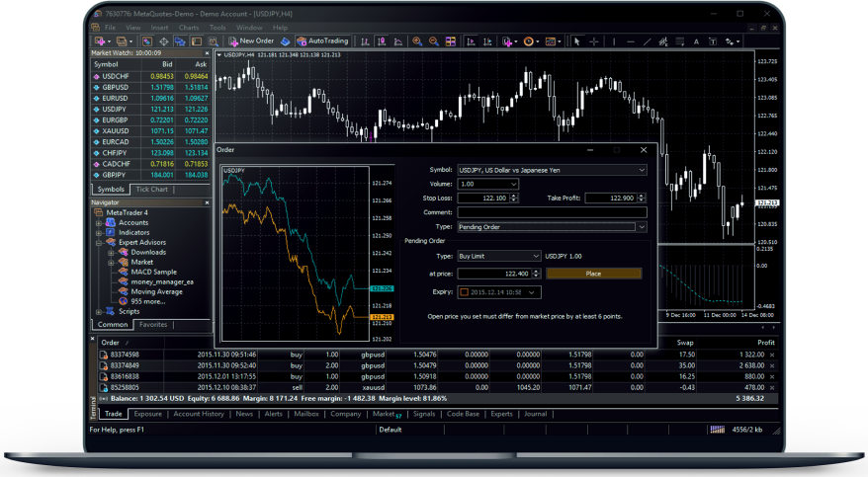Click the at price field 122.400
This screenshot has width=868, height=477.
(x=494, y=275)
